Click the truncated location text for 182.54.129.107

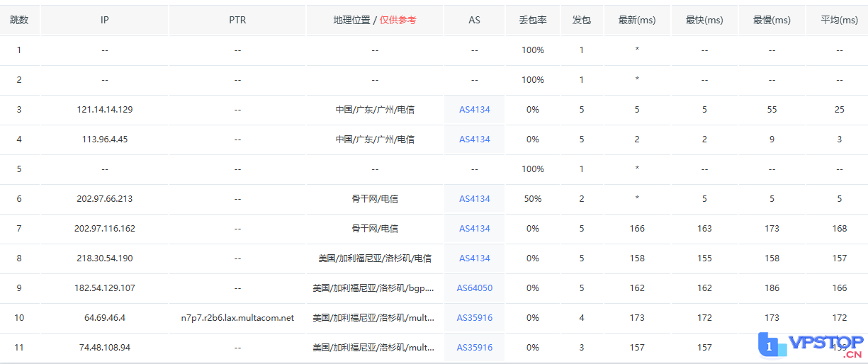(374, 288)
